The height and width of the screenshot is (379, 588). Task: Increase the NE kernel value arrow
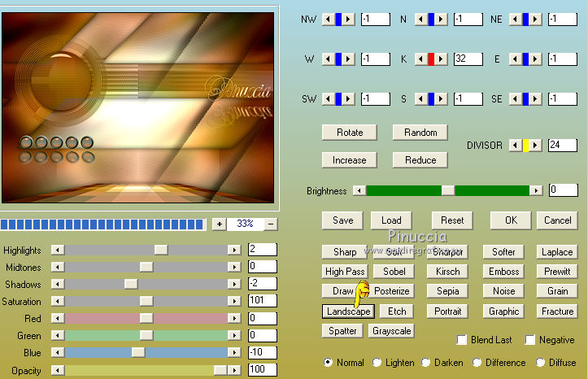(x=535, y=19)
